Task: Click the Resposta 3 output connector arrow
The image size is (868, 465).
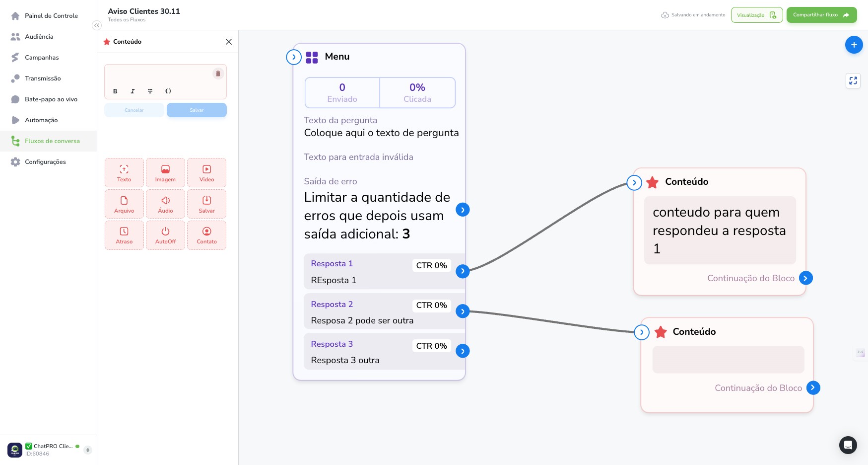Action: click(x=463, y=351)
